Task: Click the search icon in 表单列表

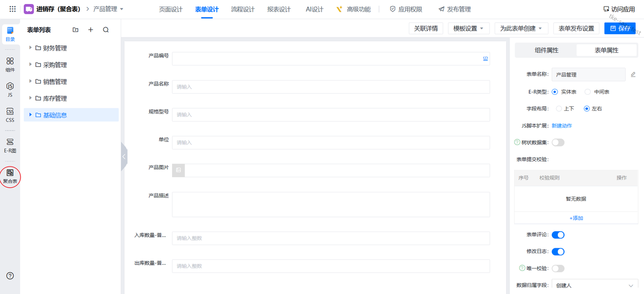Action: click(106, 30)
